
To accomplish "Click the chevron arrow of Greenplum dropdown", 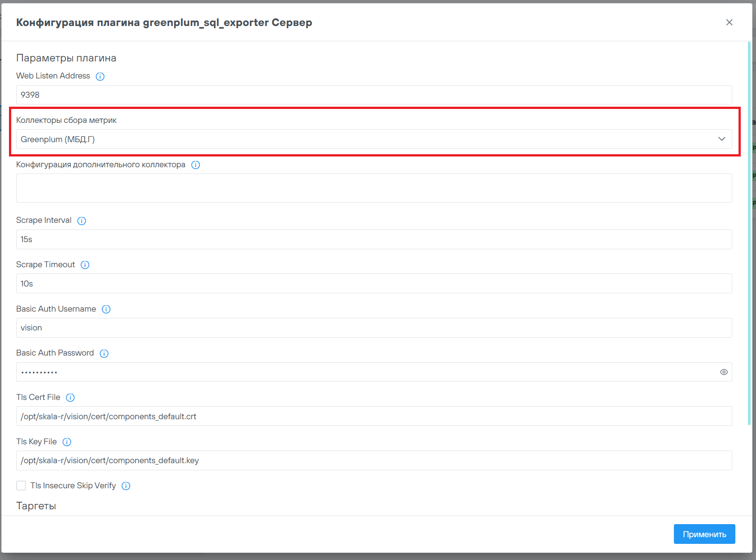I will click(721, 139).
